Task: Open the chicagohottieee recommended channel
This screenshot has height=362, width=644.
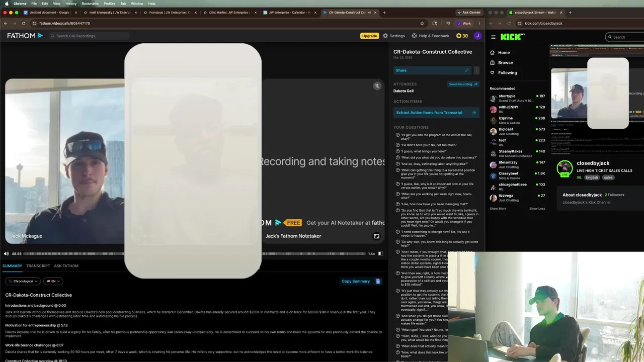Action: coord(517,187)
